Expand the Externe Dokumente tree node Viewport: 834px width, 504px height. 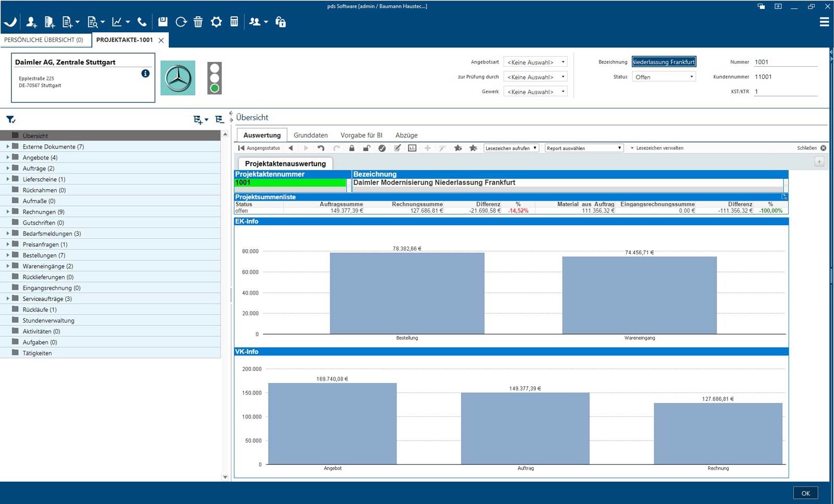coord(8,146)
